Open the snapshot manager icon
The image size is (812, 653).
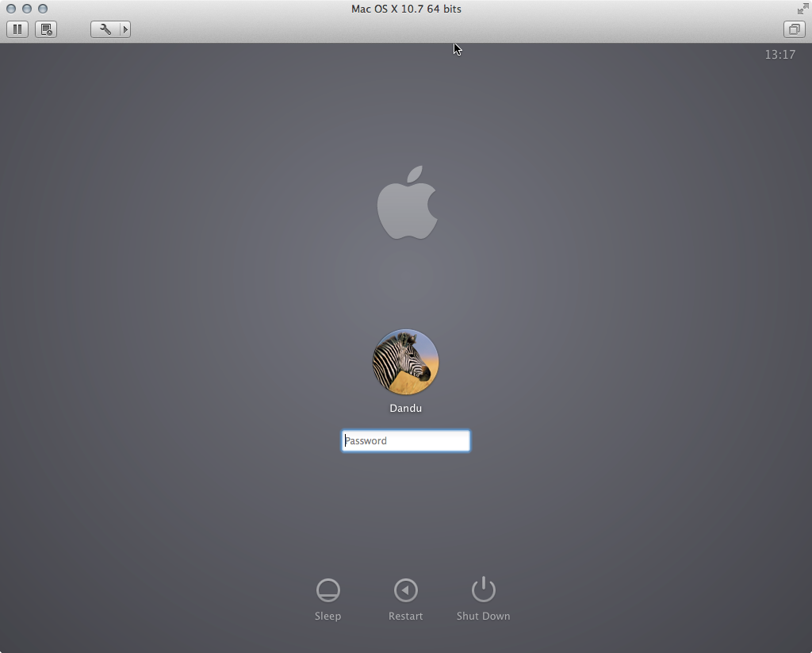(x=46, y=29)
